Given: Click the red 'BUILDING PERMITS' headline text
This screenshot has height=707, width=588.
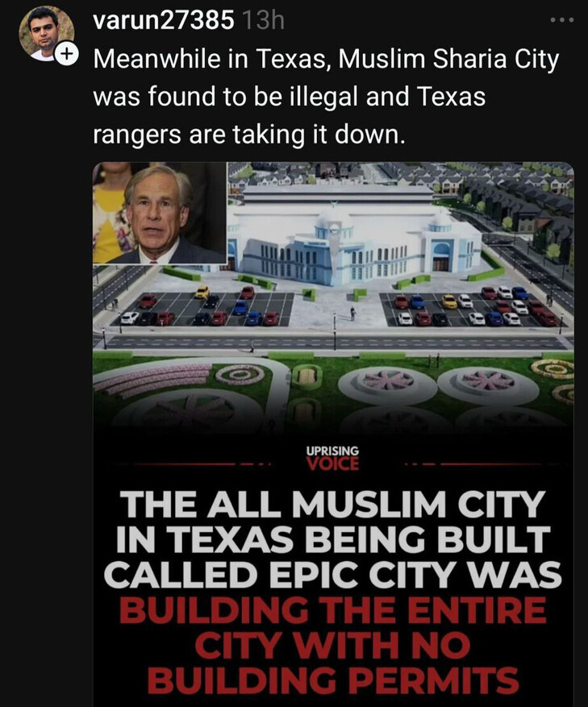Looking at the screenshot, I should click(332, 680).
